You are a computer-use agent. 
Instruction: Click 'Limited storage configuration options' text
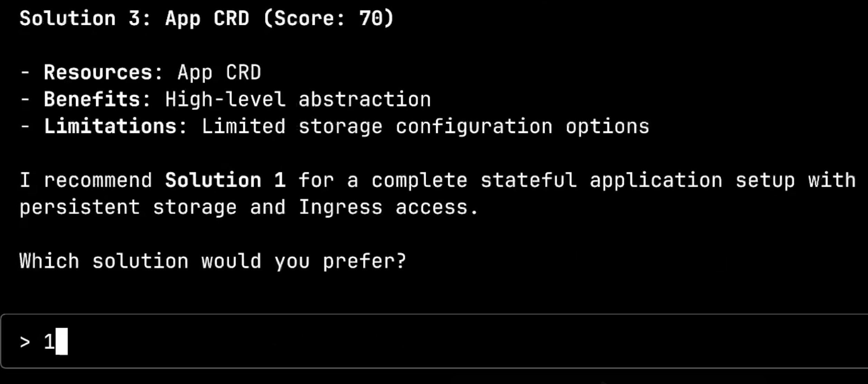coord(425,127)
